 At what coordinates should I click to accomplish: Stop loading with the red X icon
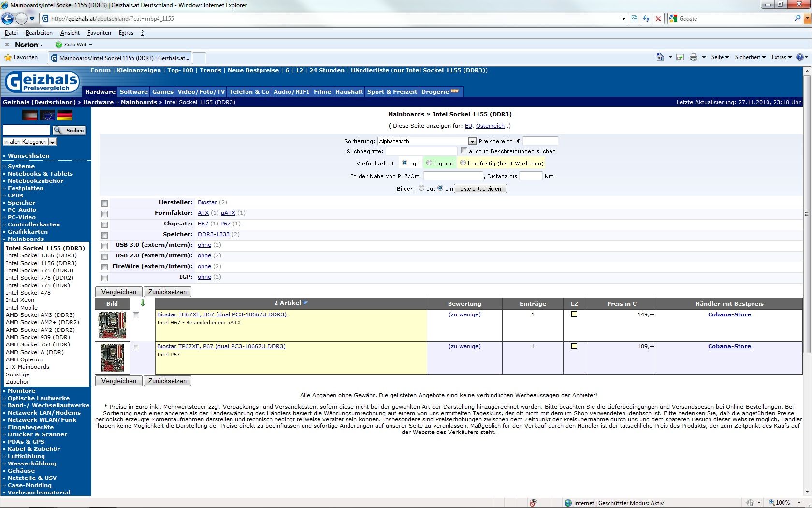click(x=658, y=19)
